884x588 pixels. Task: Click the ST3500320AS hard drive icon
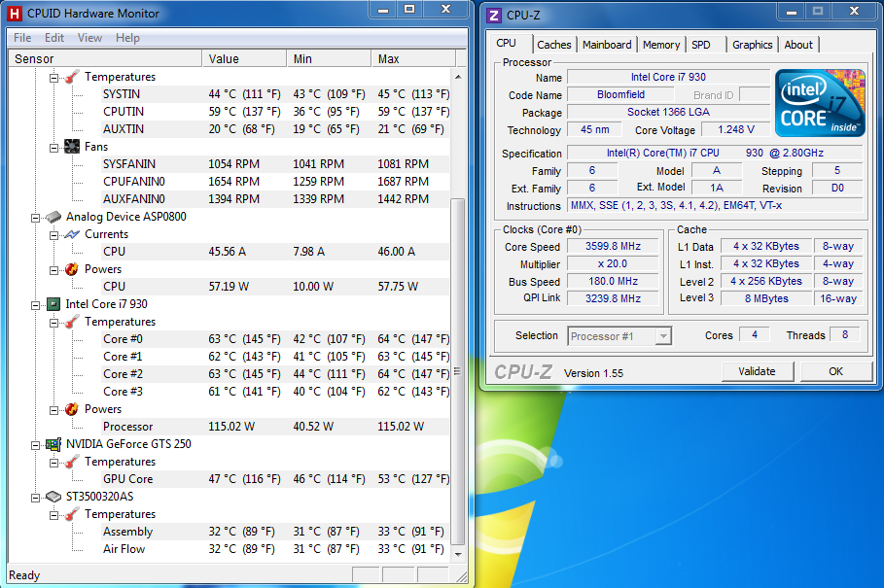(x=53, y=497)
